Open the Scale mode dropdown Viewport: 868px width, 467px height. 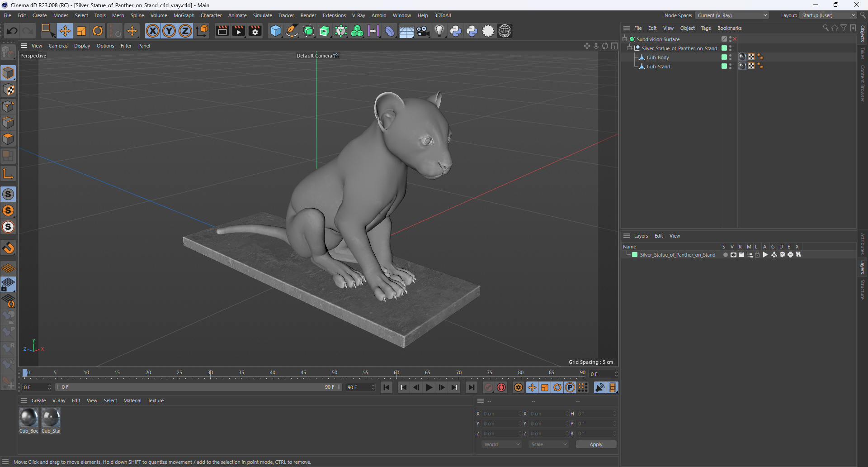(548, 444)
